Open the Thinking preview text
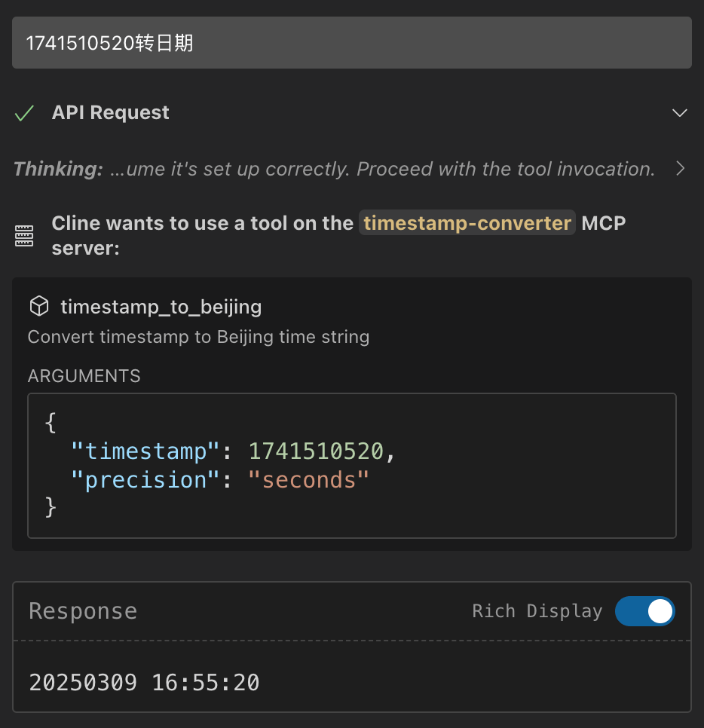Image resolution: width=704 pixels, height=728 pixels. pos(382,169)
